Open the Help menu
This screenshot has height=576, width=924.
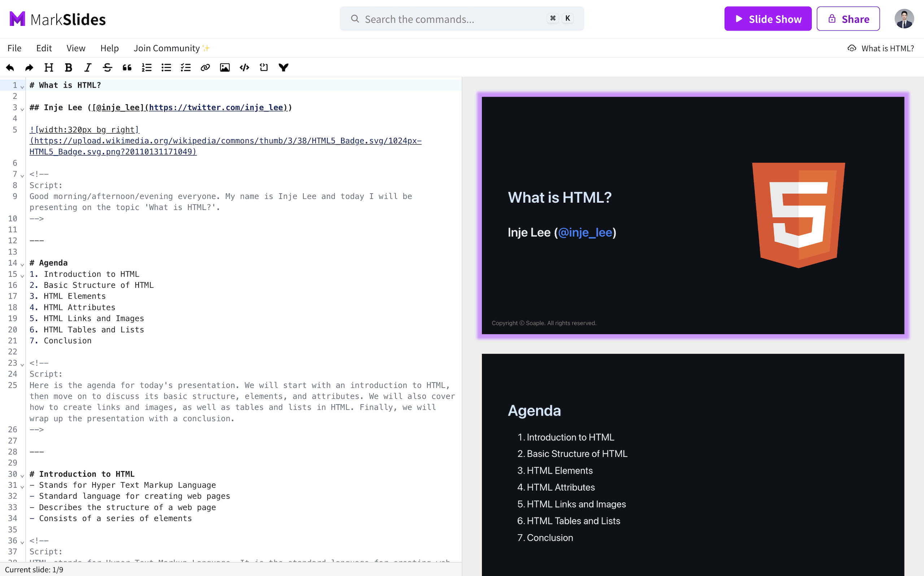tap(109, 48)
